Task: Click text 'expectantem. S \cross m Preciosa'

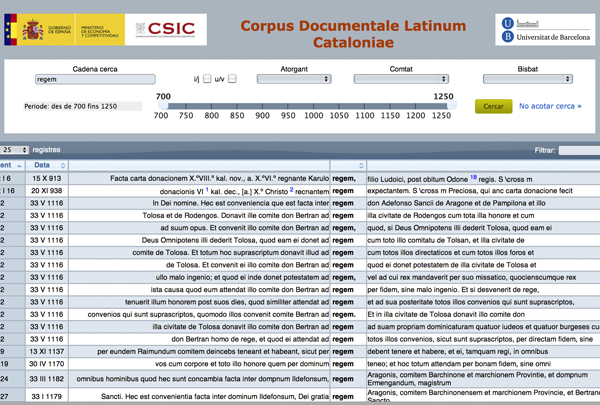Action: (470, 191)
